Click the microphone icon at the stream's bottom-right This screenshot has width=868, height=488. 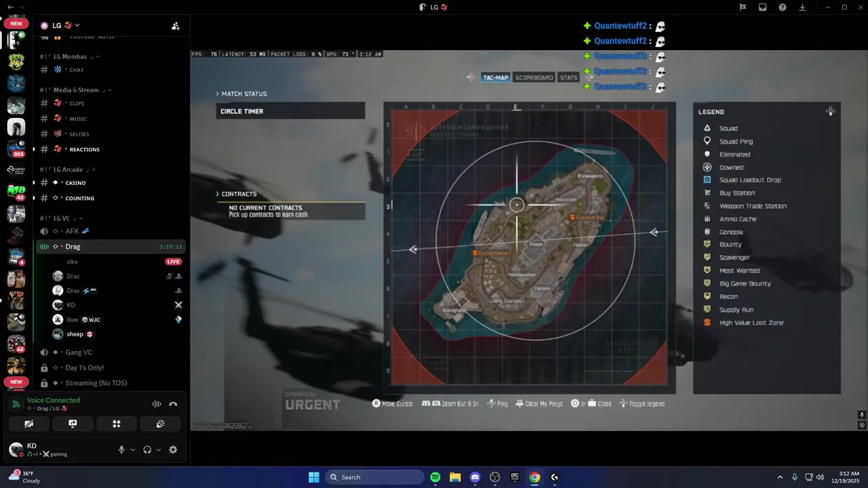[x=862, y=415]
